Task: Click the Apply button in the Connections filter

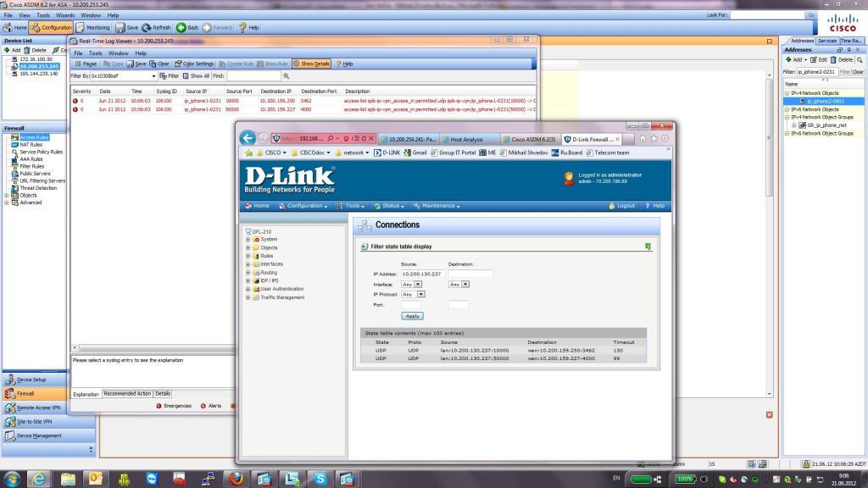Action: coord(412,316)
